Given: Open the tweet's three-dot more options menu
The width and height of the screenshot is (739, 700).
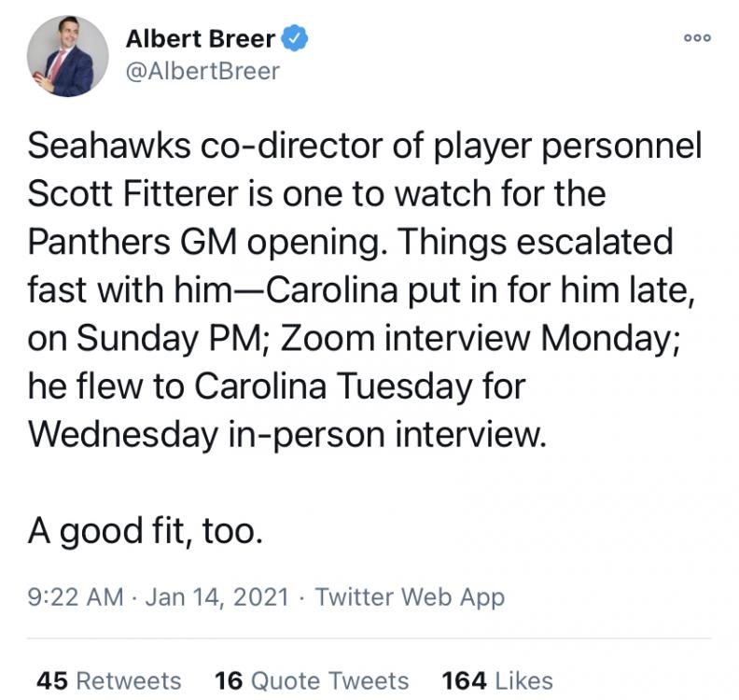Looking at the screenshot, I should (x=696, y=38).
